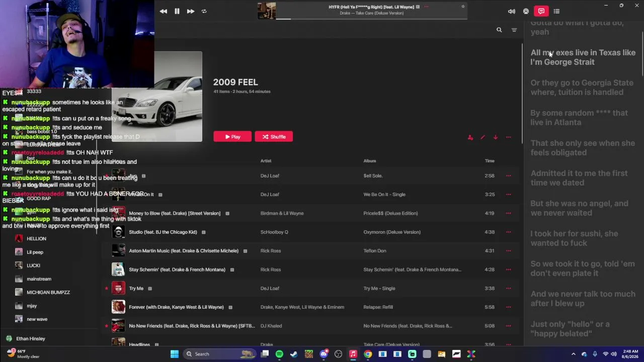This screenshot has width=644, height=362.
Task: Skip back to the previous track
Action: [164, 11]
